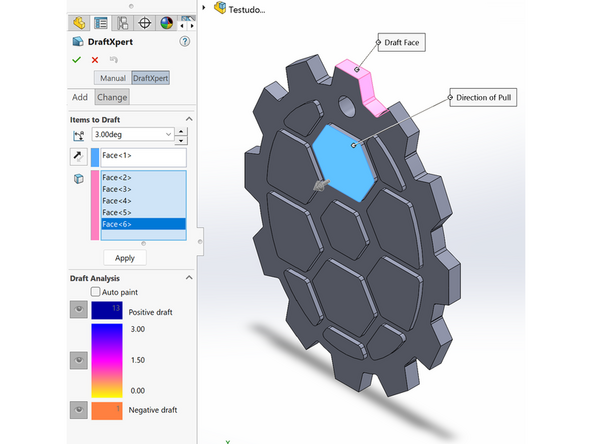
Task: Click the undo icon beside cancel
Action: point(113,59)
